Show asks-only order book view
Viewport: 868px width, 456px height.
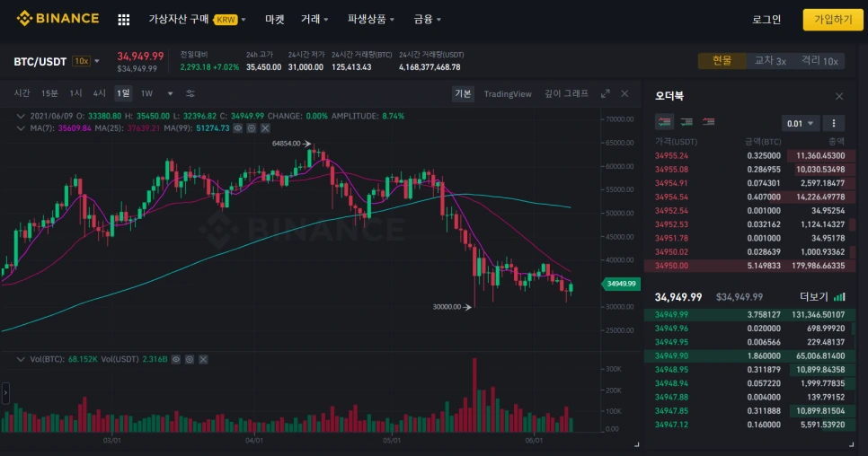(708, 121)
